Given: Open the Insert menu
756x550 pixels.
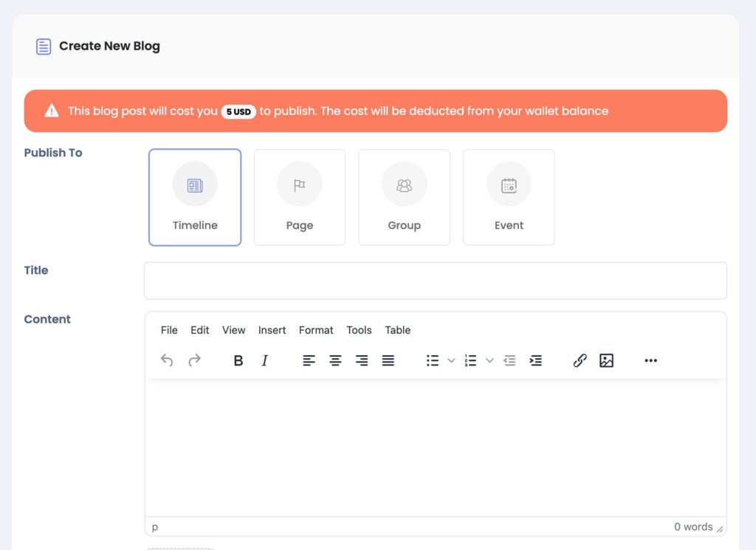Looking at the screenshot, I should tap(272, 330).
